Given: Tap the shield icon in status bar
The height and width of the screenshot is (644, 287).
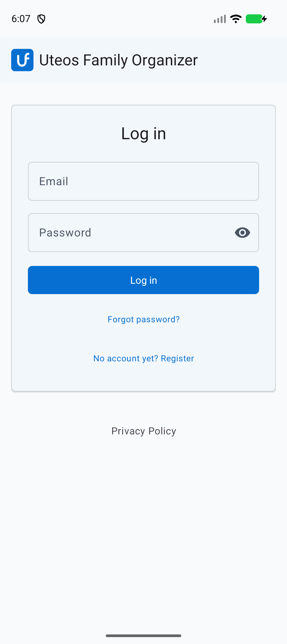Looking at the screenshot, I should coord(41,19).
